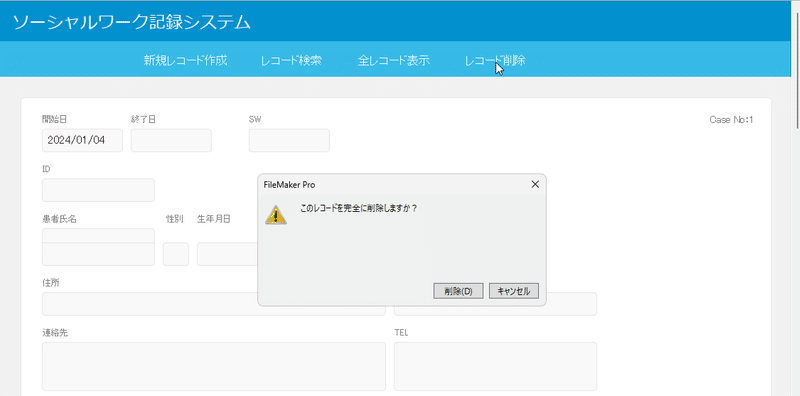
Task: Close the FileMaker Pro dialog with X
Action: [535, 185]
